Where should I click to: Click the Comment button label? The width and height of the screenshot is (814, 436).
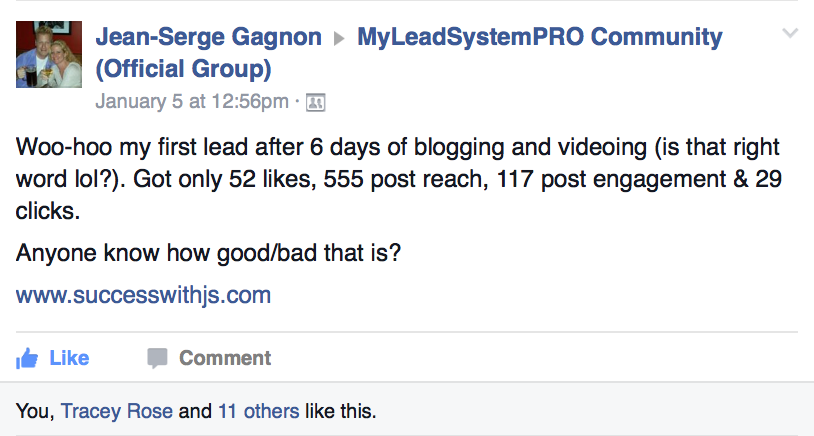(x=225, y=358)
